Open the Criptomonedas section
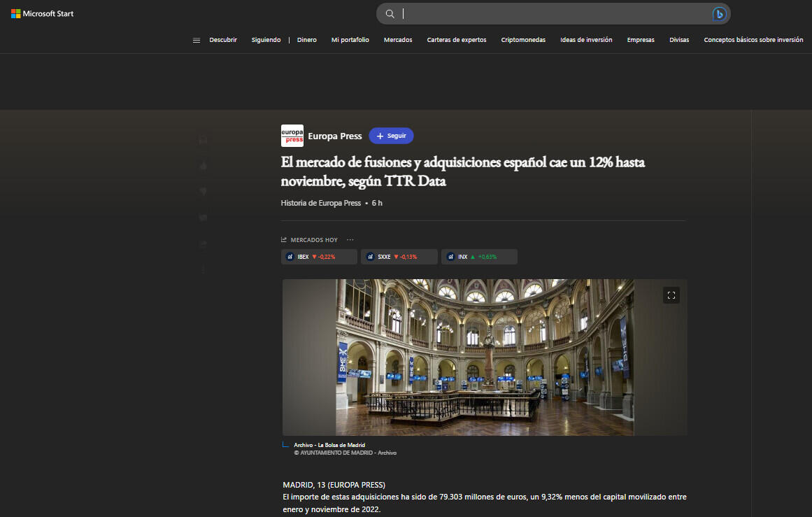The width and height of the screenshot is (812, 517). click(x=523, y=40)
